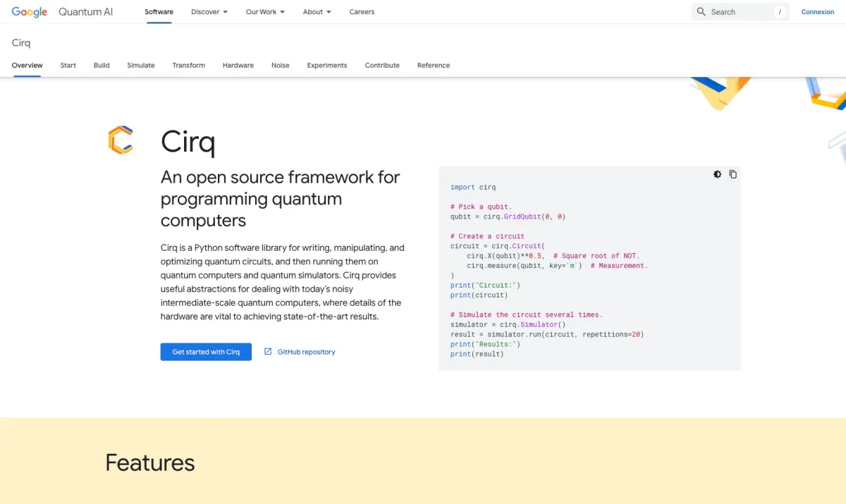Image resolution: width=846 pixels, height=504 pixels.
Task: Select the Reference tab
Action: click(x=434, y=66)
